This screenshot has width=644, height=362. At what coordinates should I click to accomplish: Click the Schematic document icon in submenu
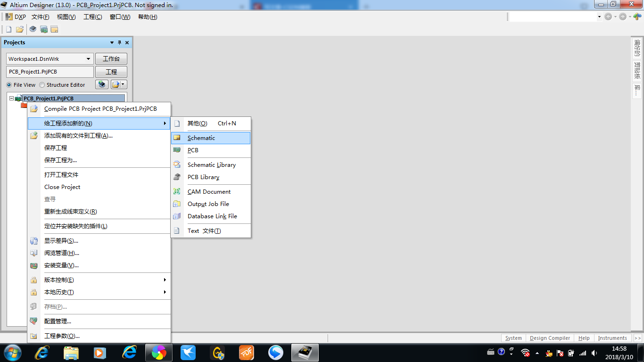tap(177, 138)
